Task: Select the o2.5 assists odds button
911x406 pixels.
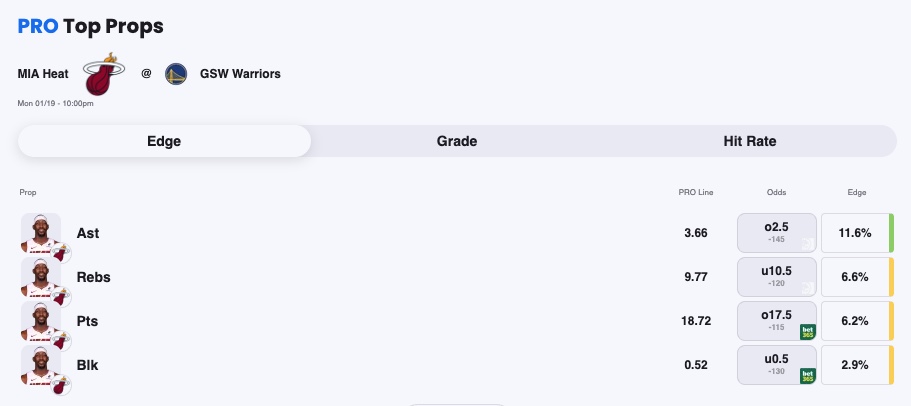Action: tap(776, 233)
